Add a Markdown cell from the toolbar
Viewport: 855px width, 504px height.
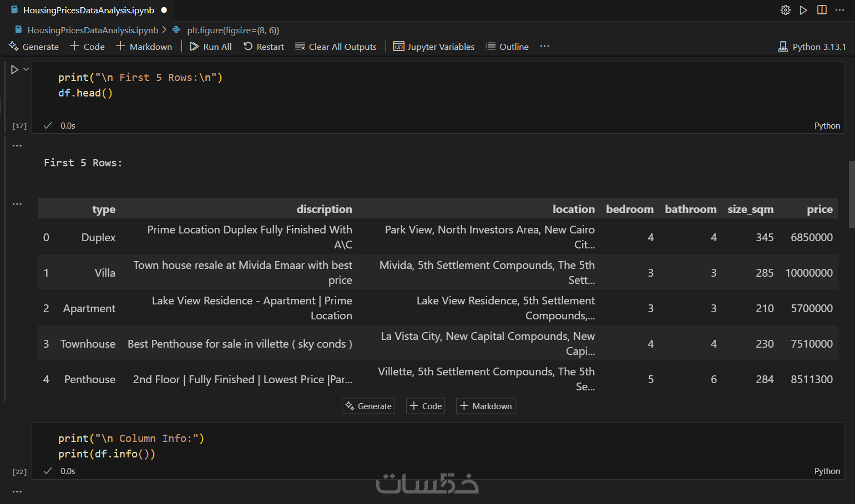[x=144, y=47]
